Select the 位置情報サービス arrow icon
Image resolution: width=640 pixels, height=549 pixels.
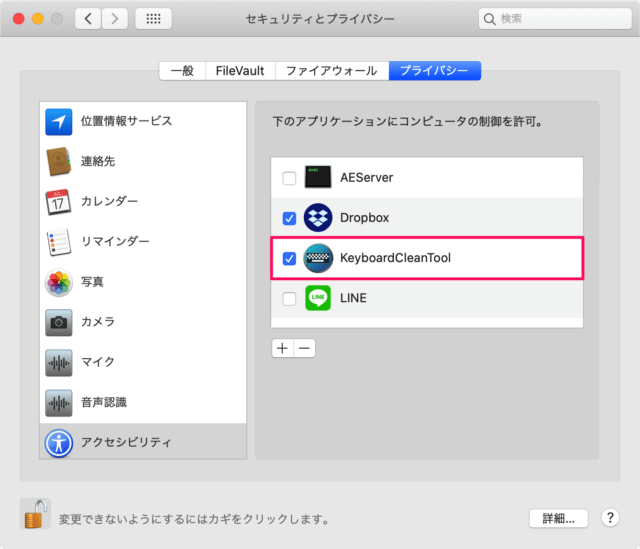(59, 122)
